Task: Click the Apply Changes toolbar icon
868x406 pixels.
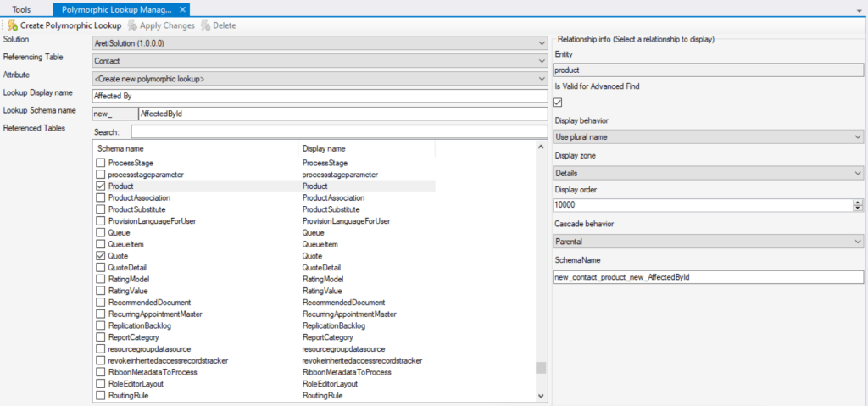Action: pos(133,25)
